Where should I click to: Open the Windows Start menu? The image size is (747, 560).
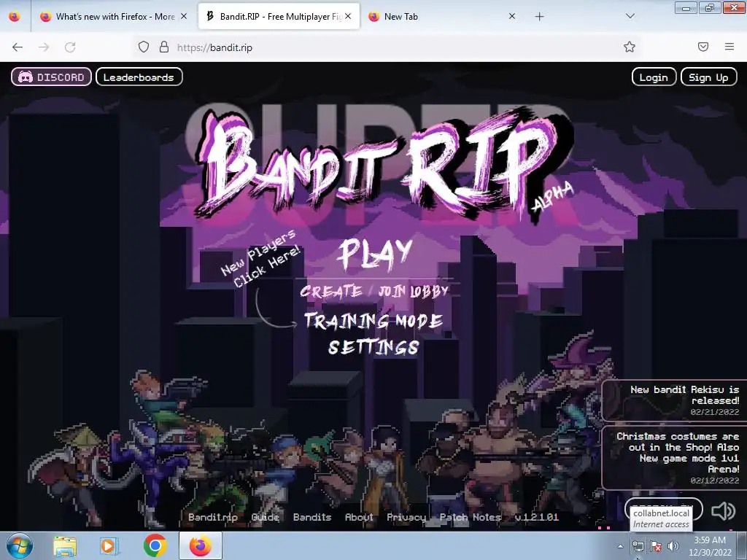pos(20,545)
